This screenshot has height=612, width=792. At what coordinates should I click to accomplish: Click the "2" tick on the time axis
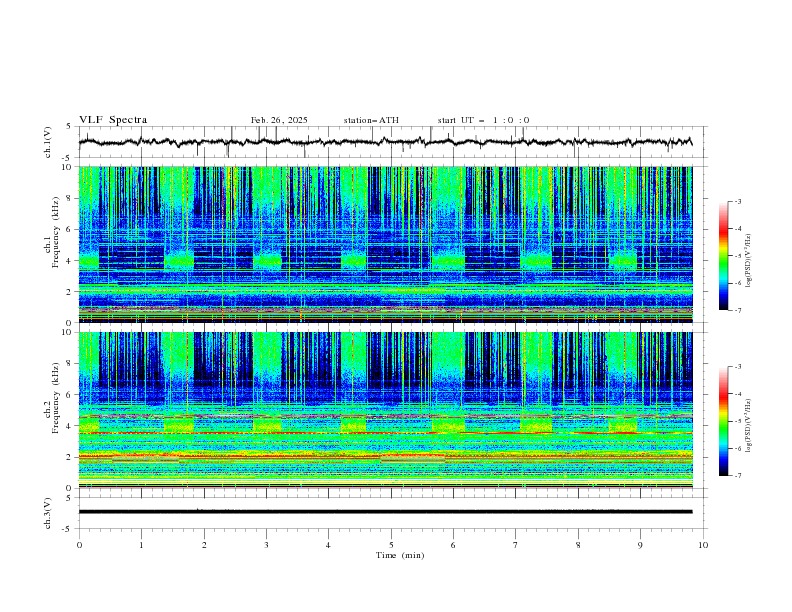pyautogui.click(x=204, y=545)
